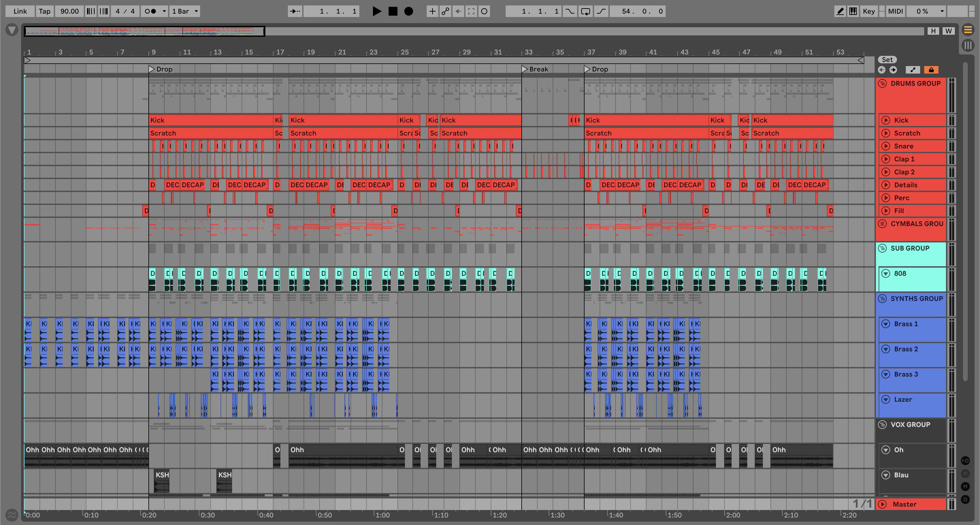Unfold the Scratch track
The height and width of the screenshot is (525, 980).
[x=886, y=133]
